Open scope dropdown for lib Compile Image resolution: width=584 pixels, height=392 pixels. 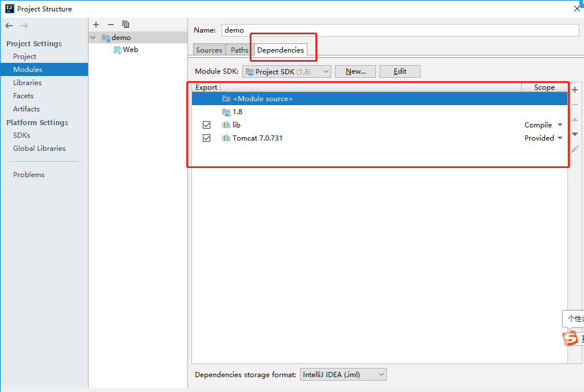560,125
